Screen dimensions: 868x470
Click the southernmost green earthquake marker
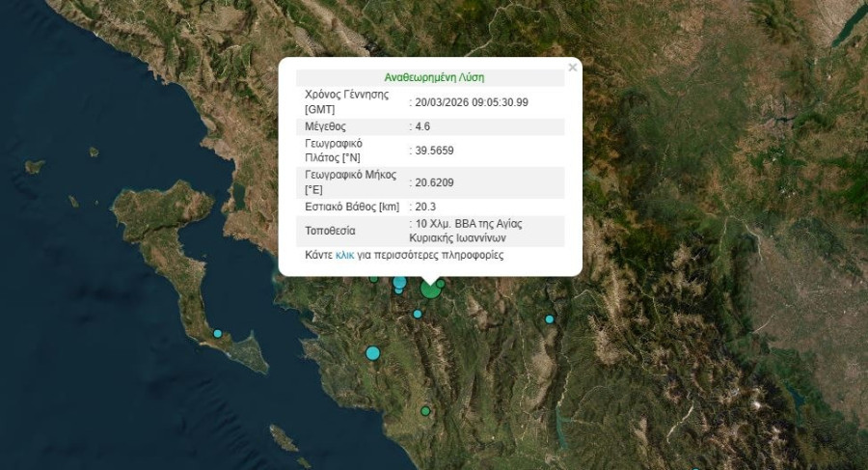pos(425,411)
